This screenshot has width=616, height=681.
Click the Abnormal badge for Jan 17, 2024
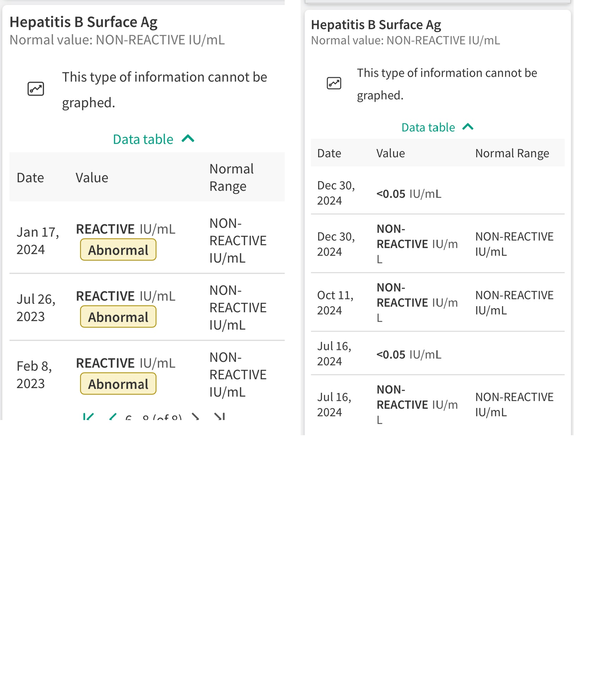[118, 250]
